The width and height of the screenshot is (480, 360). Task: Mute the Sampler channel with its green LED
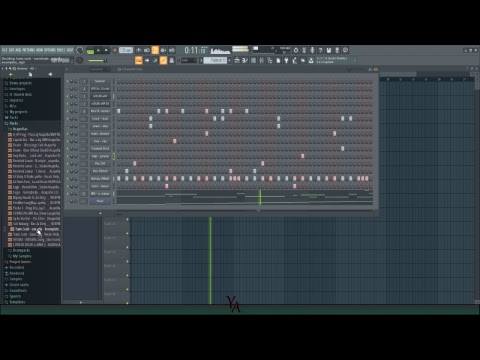(68, 81)
